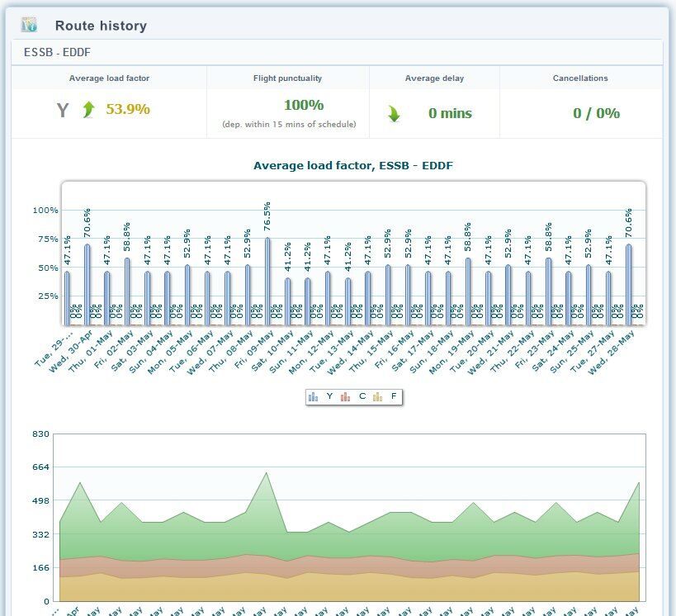Click the 0 / 0% cancellations value
This screenshot has height=616, width=676.
(596, 113)
